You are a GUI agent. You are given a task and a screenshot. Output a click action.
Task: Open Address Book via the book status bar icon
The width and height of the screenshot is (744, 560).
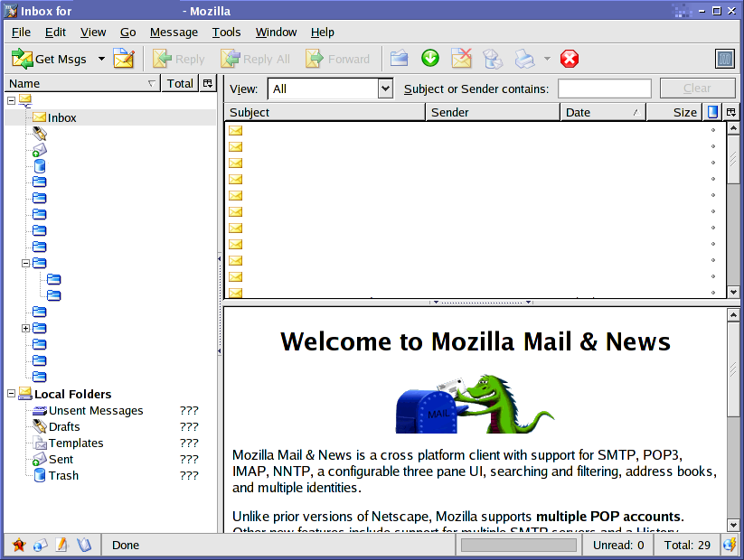84,545
